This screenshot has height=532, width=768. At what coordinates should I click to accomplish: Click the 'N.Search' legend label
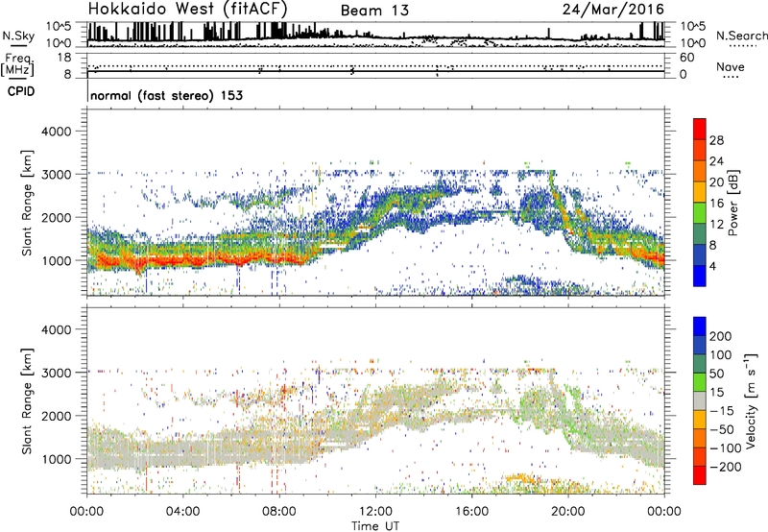click(741, 36)
